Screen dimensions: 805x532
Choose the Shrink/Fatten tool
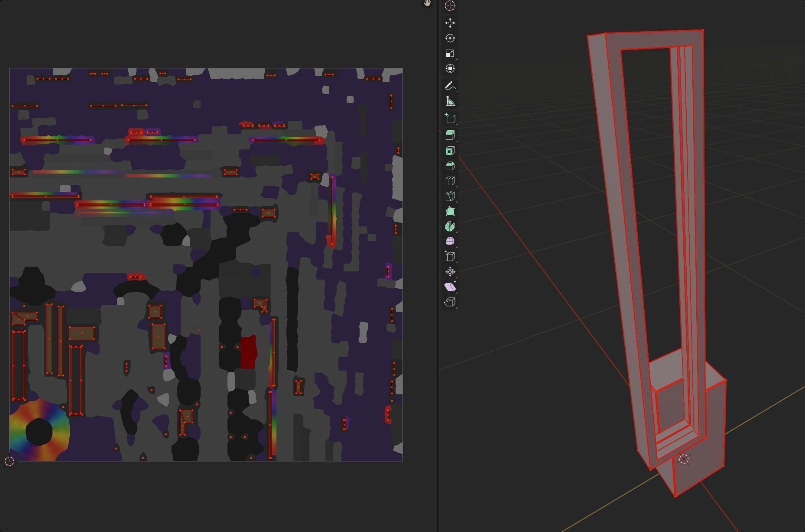point(450,272)
